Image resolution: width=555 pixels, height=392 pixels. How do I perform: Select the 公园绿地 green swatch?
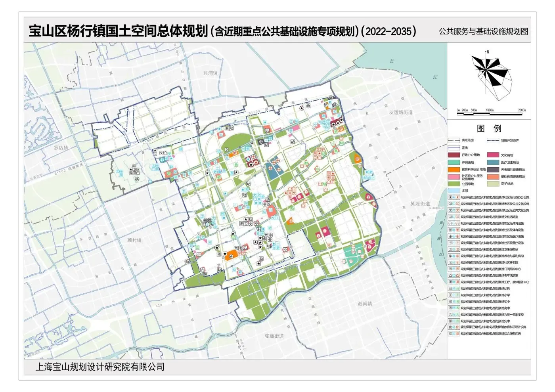(454, 184)
